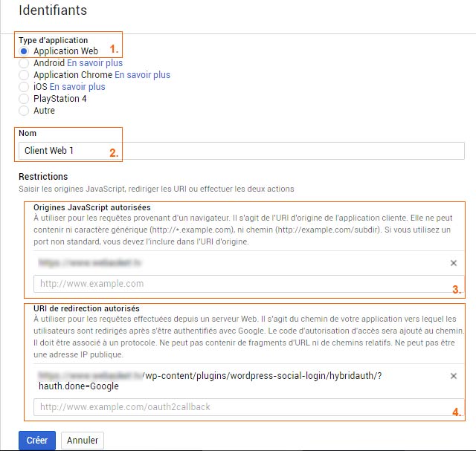Click the Annuler button

tap(82, 440)
